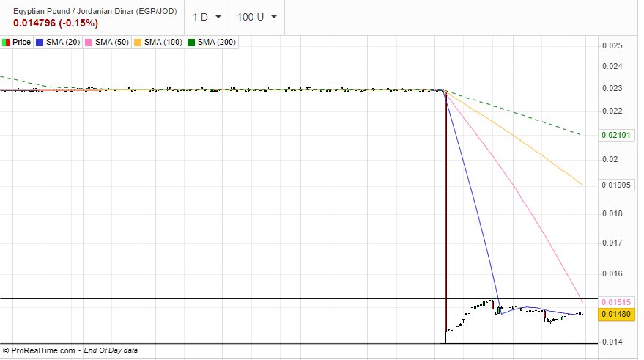
Task: Click the 0.018 axis label
Action: pyautogui.click(x=612, y=213)
